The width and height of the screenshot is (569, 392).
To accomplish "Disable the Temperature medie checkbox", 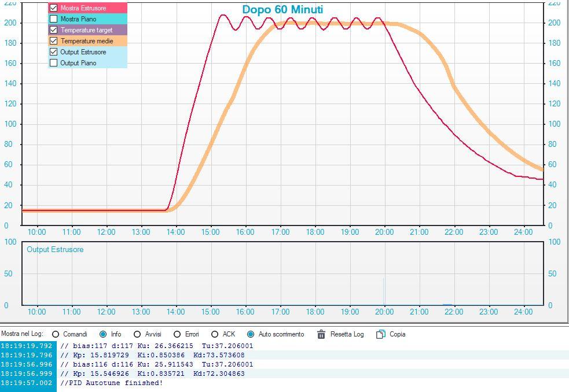I will click(53, 40).
